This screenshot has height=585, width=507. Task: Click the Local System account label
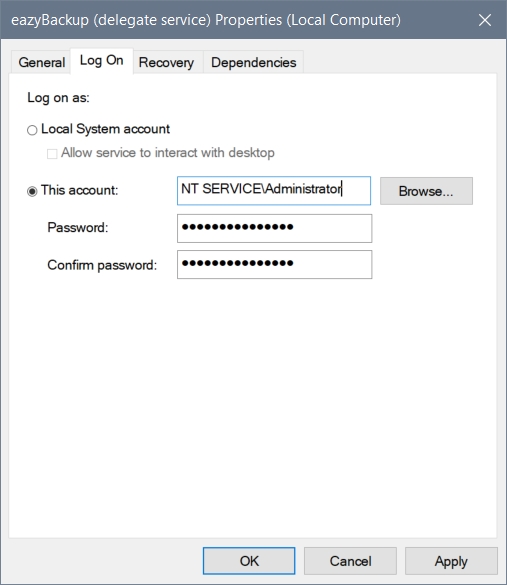tap(105, 129)
